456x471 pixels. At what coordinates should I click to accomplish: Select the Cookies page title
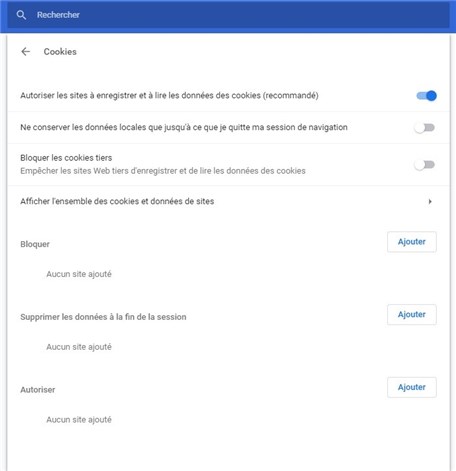tap(60, 52)
